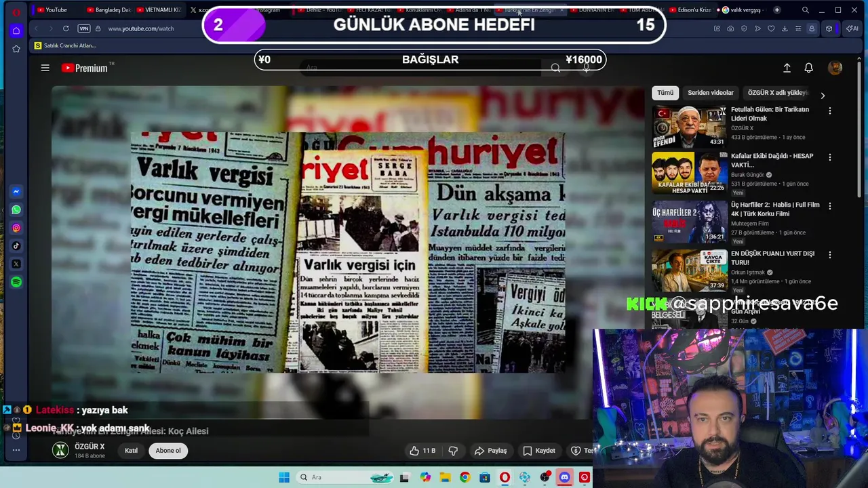
Task: Open the Opera menu logo
Action: [16, 12]
